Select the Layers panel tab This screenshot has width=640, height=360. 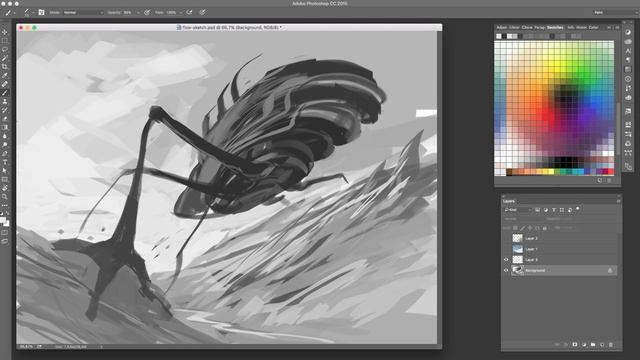(509, 201)
